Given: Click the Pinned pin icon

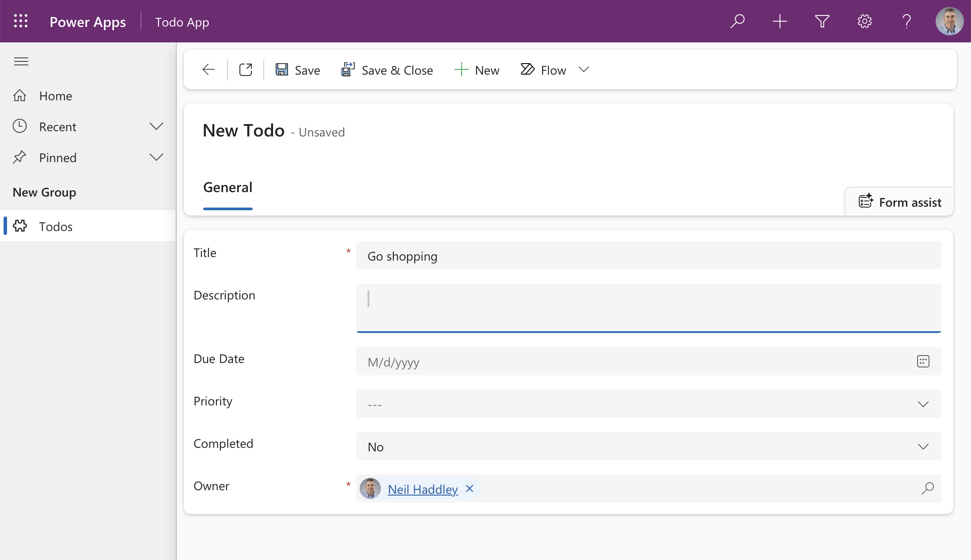Looking at the screenshot, I should (x=20, y=157).
